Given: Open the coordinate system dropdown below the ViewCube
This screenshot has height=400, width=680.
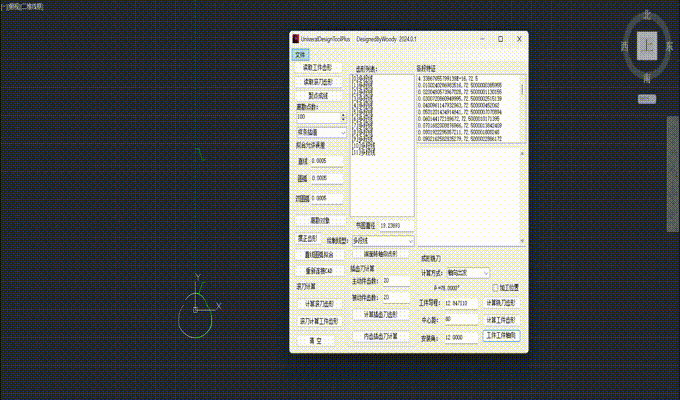Looking at the screenshot, I should [647, 99].
